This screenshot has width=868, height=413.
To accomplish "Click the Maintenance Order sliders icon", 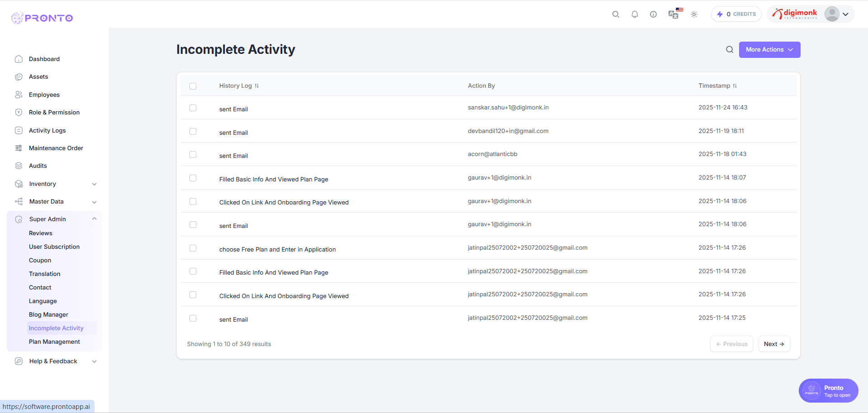I will click(x=18, y=148).
